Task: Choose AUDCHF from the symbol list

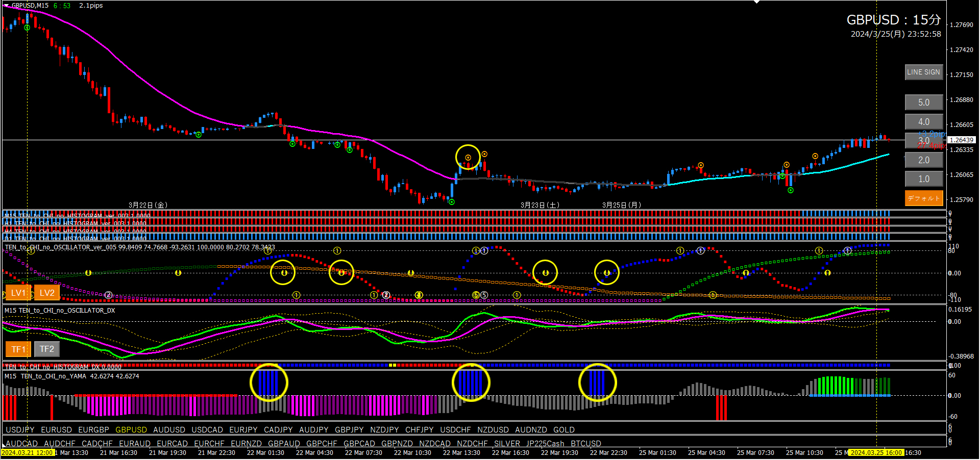Action: point(60,444)
